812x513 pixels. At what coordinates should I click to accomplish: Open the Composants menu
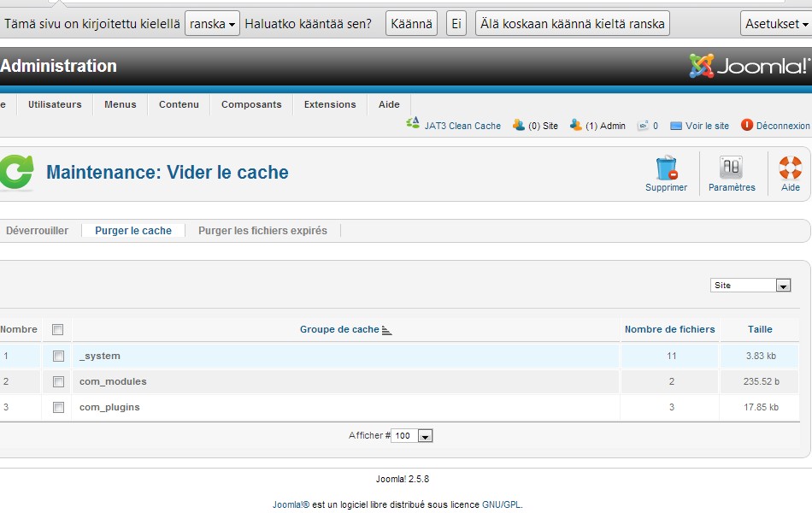tap(251, 104)
